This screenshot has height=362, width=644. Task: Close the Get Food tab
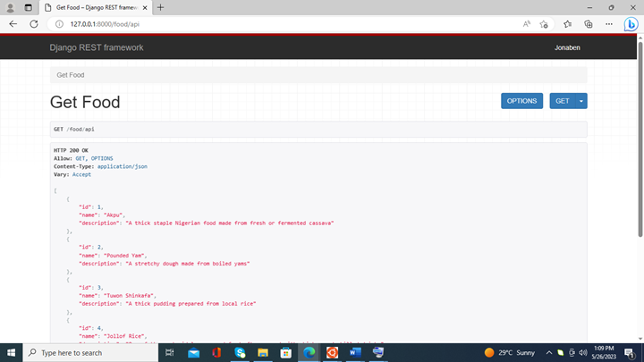(x=145, y=7)
